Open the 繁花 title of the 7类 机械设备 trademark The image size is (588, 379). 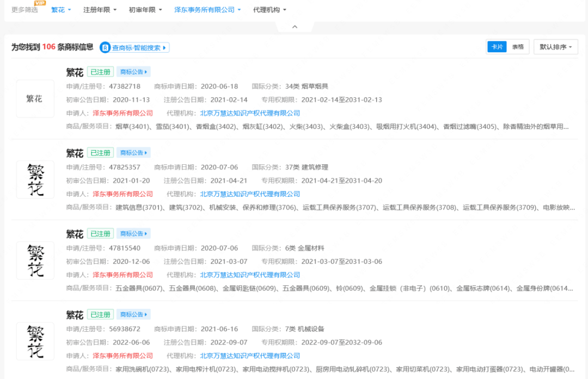click(x=75, y=315)
